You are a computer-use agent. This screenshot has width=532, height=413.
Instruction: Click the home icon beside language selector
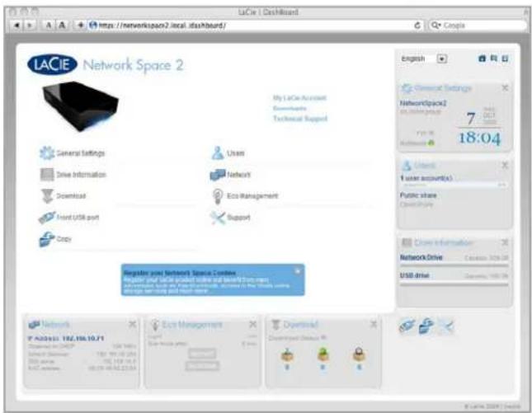[482, 59]
